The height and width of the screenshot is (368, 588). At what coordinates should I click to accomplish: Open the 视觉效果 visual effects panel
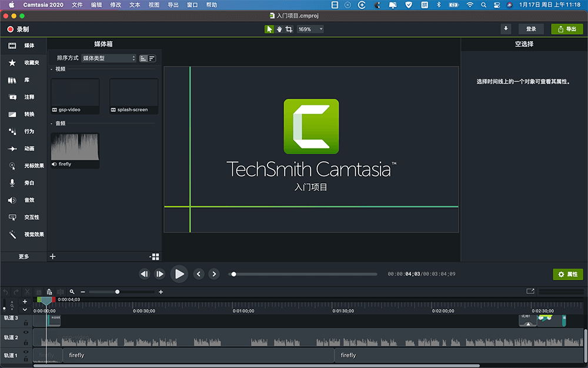point(22,234)
